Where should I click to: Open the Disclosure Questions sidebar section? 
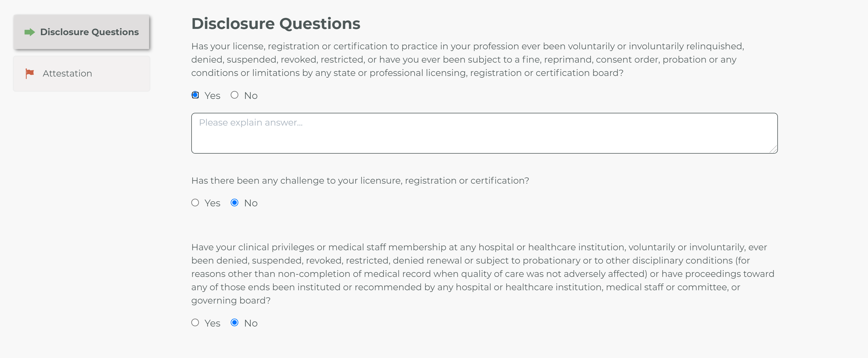(81, 32)
